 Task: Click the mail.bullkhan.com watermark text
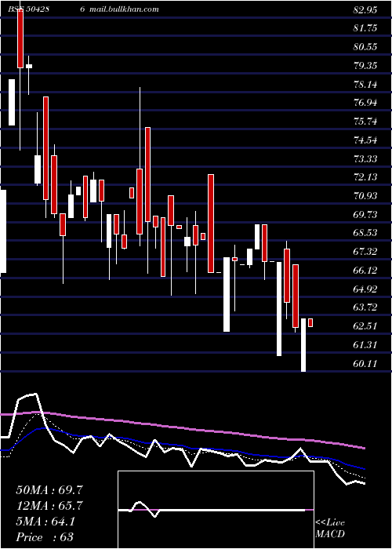click(x=124, y=9)
